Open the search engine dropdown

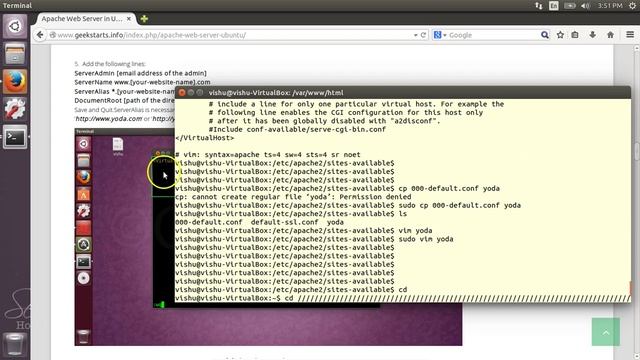(440, 35)
